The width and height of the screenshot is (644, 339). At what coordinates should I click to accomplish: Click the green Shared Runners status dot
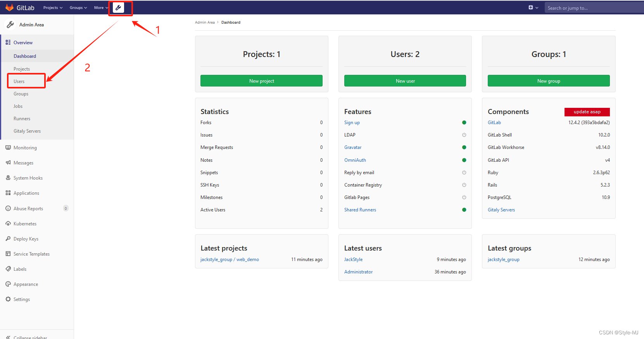tap(464, 210)
